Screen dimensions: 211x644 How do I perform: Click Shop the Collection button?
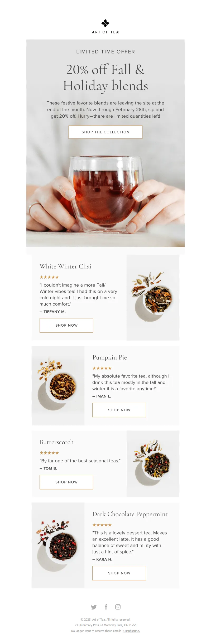pos(105,132)
